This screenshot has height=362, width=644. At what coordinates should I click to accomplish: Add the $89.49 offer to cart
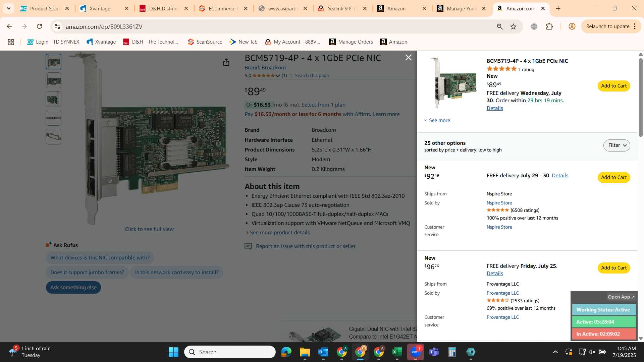613,86
